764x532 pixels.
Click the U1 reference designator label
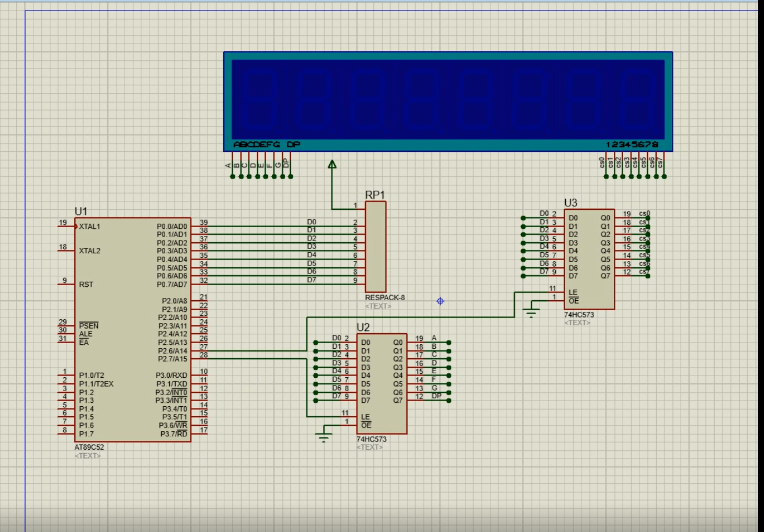[x=81, y=212]
